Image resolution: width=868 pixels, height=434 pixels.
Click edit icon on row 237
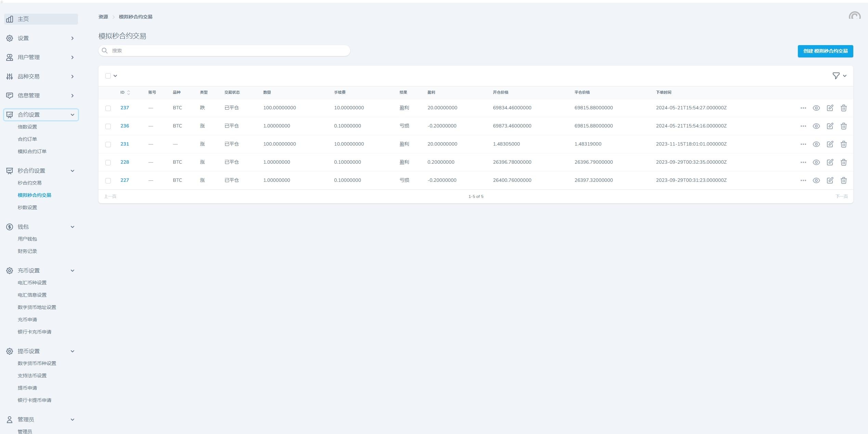click(830, 108)
